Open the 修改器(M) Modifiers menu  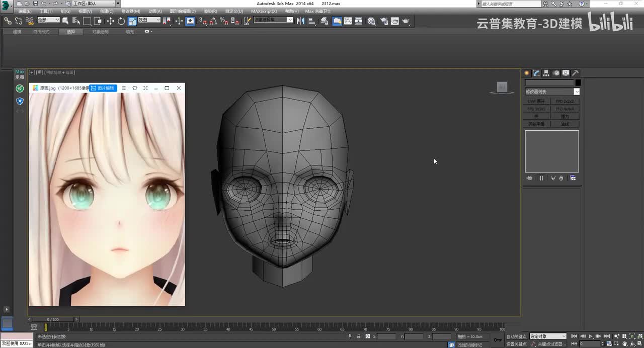130,11
